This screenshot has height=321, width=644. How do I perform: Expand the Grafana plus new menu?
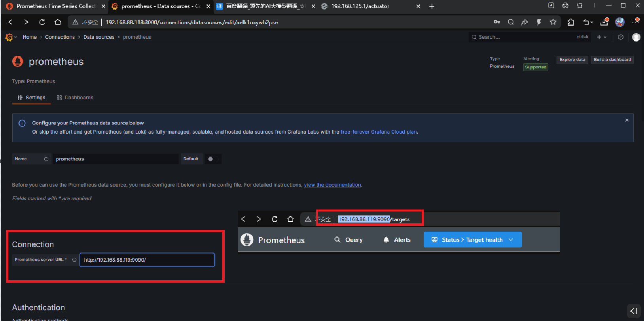[602, 37]
